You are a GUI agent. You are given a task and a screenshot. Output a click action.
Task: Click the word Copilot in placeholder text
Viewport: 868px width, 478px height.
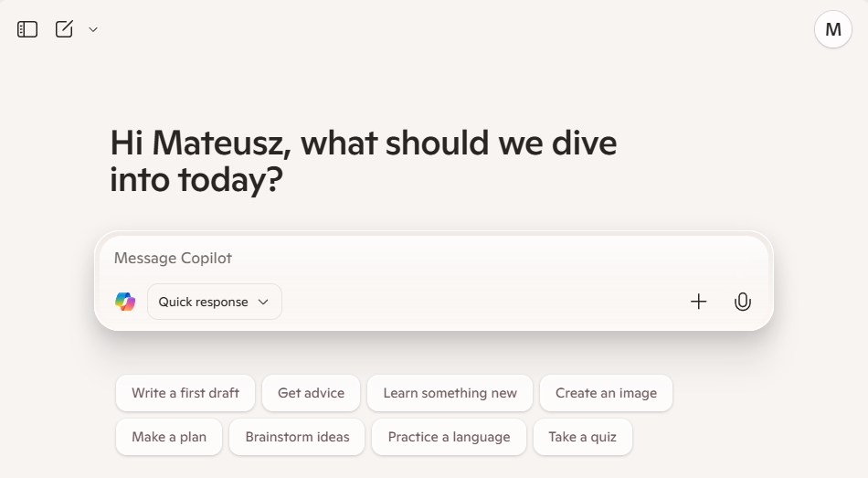click(206, 259)
